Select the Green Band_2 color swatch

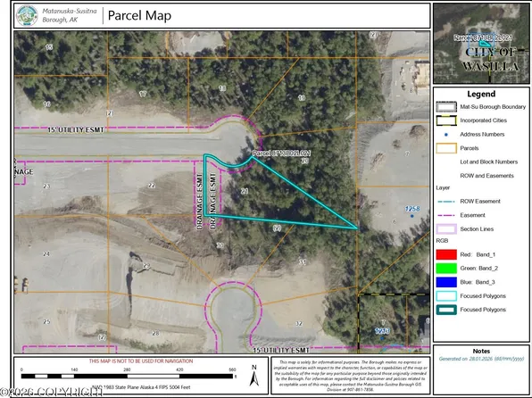click(x=446, y=269)
